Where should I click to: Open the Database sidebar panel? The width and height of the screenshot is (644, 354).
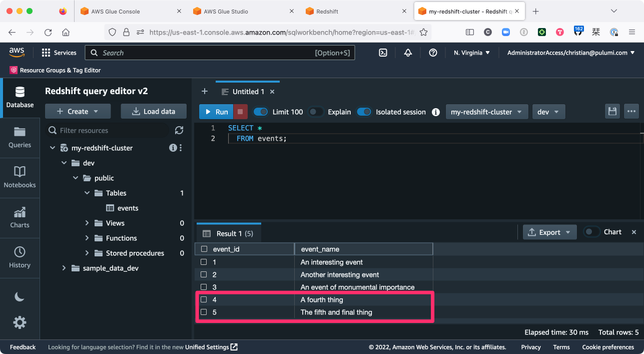coord(20,98)
